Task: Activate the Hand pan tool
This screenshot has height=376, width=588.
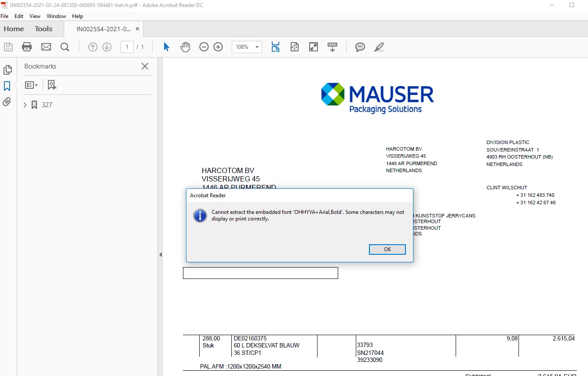Action: [185, 47]
